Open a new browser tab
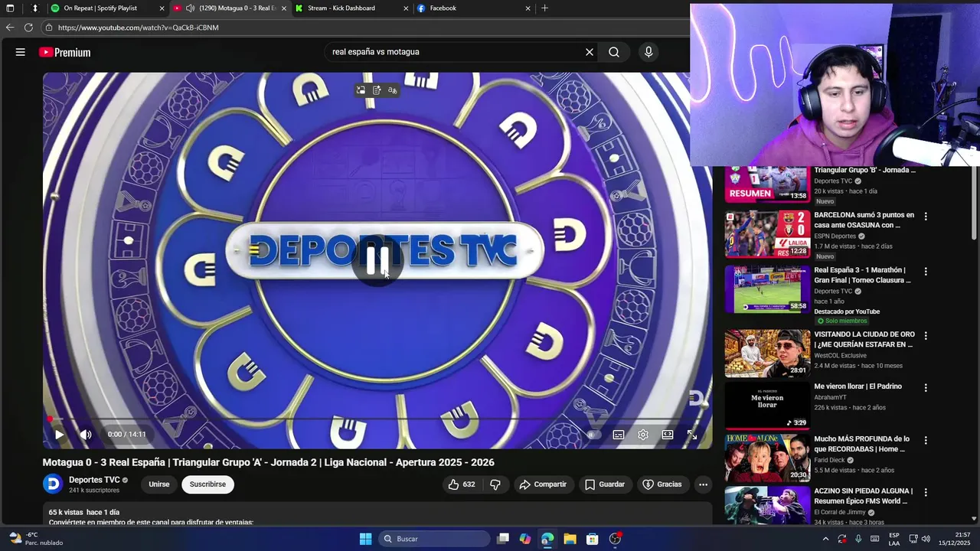Viewport: 980px width, 551px height. (544, 8)
